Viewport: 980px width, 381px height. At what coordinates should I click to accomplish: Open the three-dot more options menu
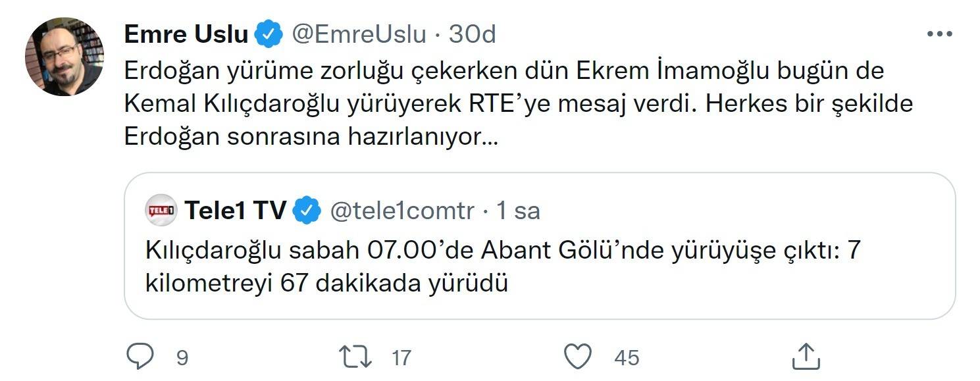tap(939, 34)
